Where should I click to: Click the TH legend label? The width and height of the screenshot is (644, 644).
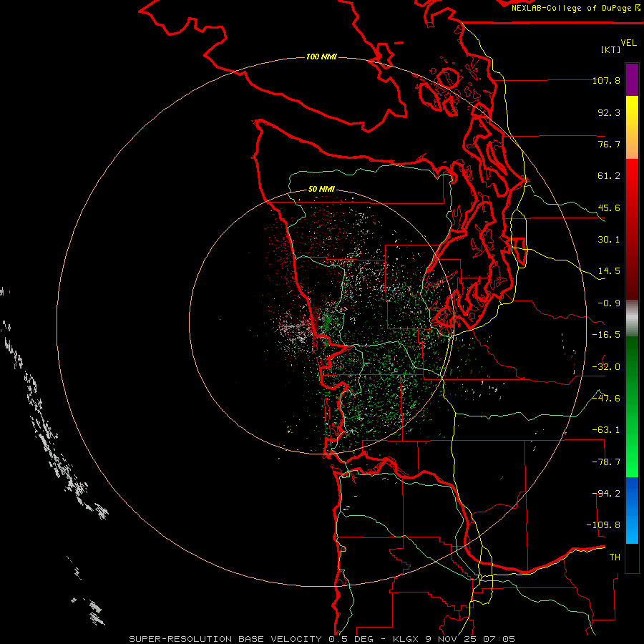615,557
